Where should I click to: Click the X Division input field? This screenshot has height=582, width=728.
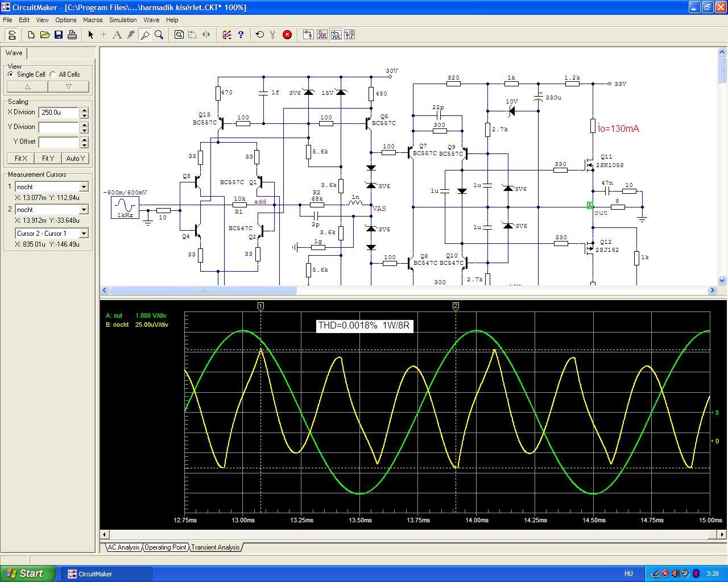pyautogui.click(x=58, y=113)
